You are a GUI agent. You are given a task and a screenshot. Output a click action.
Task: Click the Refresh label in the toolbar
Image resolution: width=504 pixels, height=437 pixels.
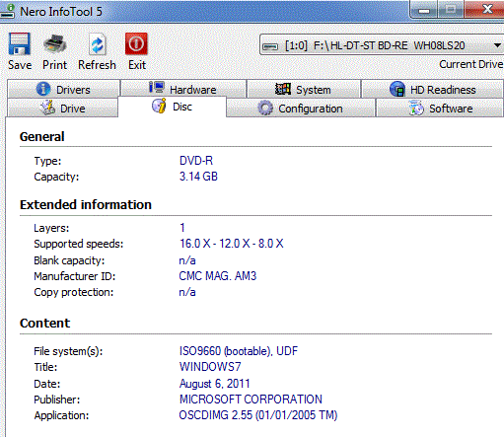coord(97,65)
